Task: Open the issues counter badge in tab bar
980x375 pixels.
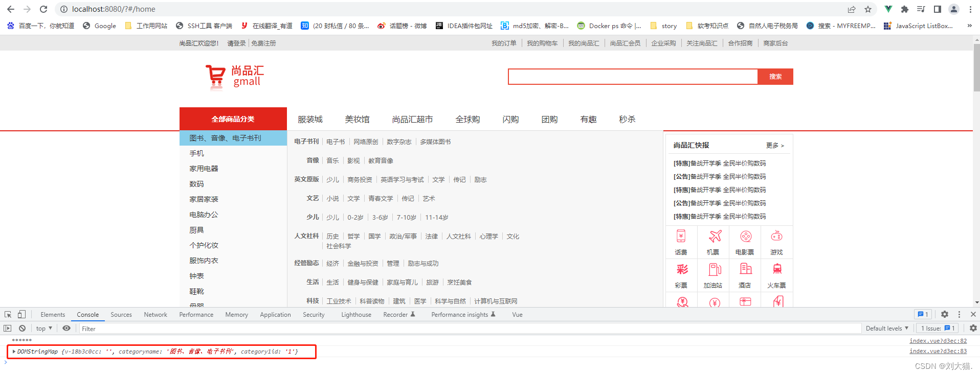Action: pyautogui.click(x=923, y=315)
